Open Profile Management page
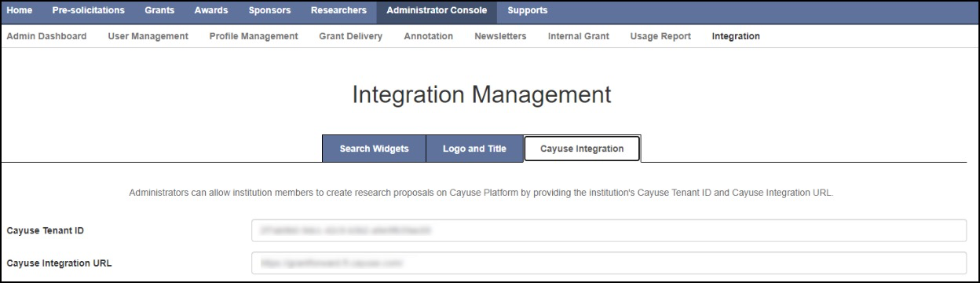Viewport: 980px width, 283px height. (x=254, y=36)
